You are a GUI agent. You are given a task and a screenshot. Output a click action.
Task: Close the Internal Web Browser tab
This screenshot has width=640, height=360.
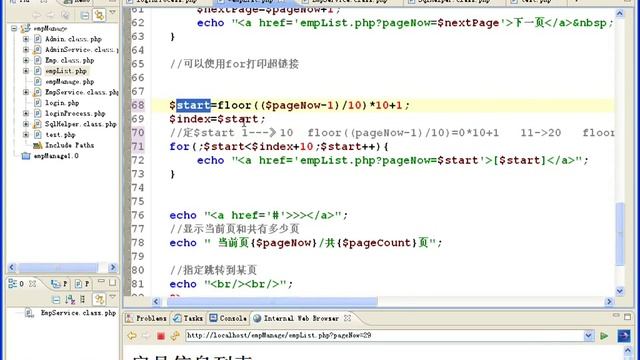(347, 318)
